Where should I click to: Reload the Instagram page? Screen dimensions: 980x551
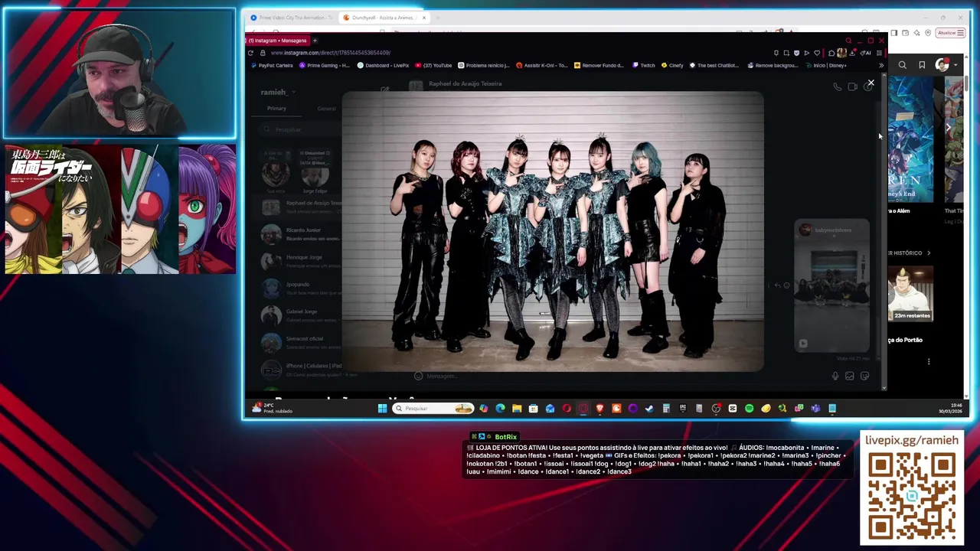[x=250, y=53]
